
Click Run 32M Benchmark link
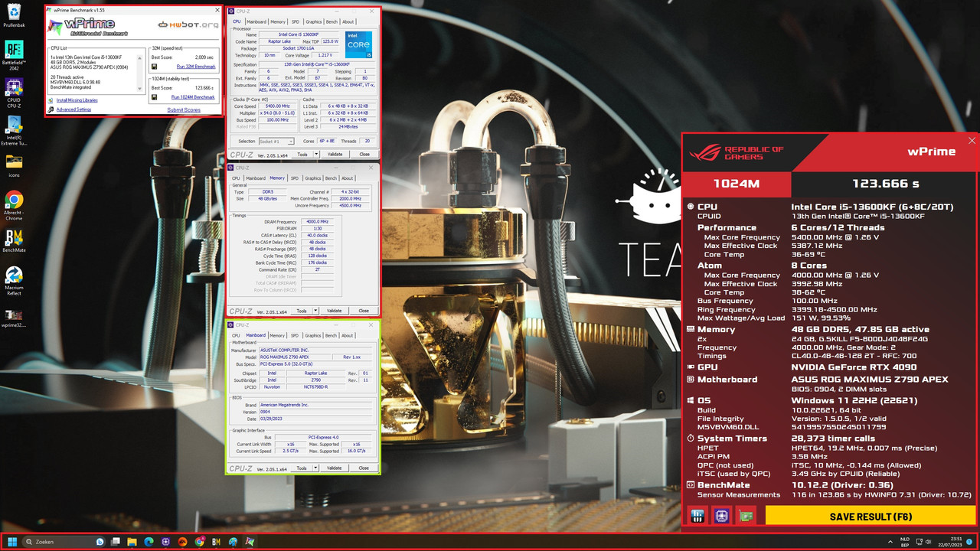(x=196, y=67)
